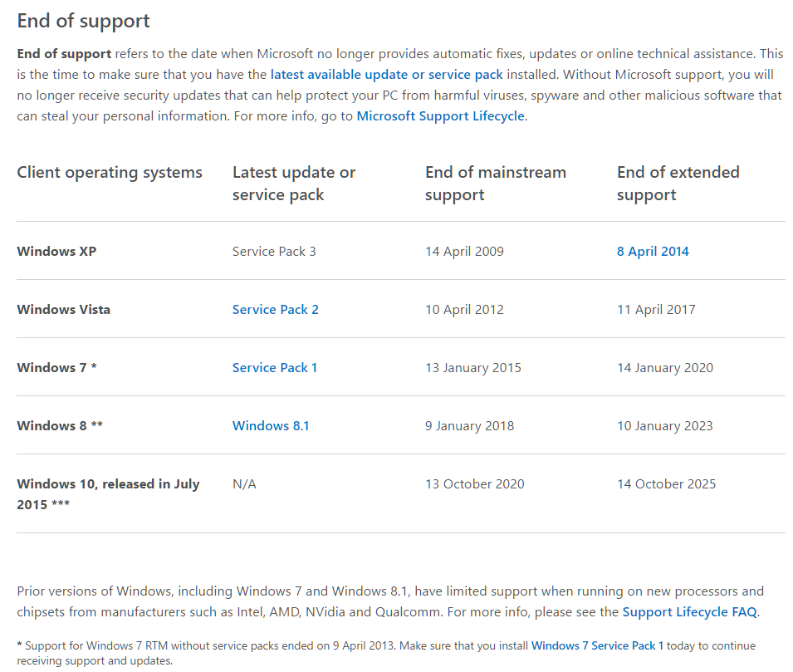
Task: Click the Latest update or service pack header
Action: pos(293,184)
